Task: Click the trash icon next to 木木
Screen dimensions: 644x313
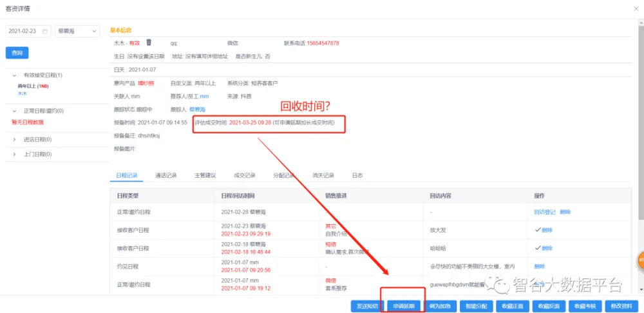Action: click(149, 43)
